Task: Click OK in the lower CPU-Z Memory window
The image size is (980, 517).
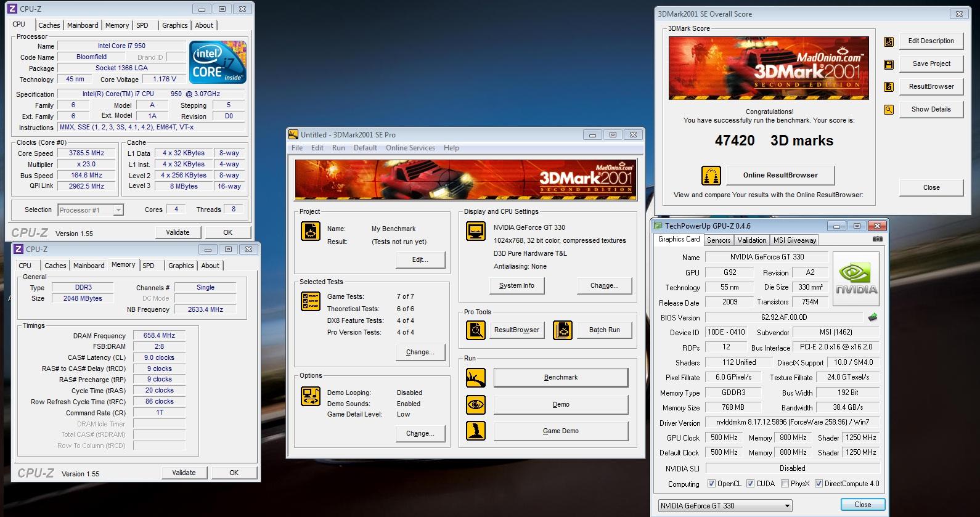Action: point(234,473)
